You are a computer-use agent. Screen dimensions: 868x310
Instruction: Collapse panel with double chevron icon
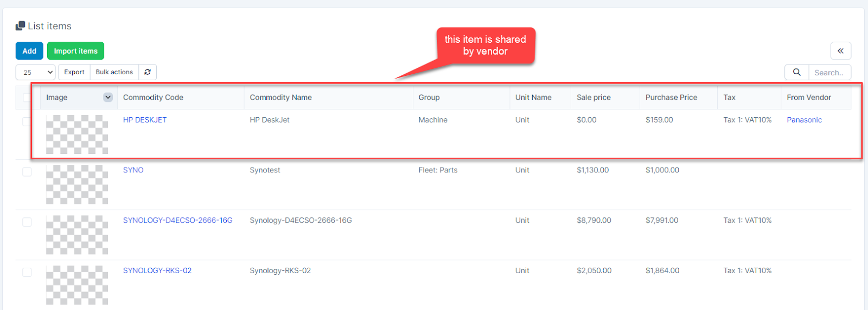[x=840, y=51]
